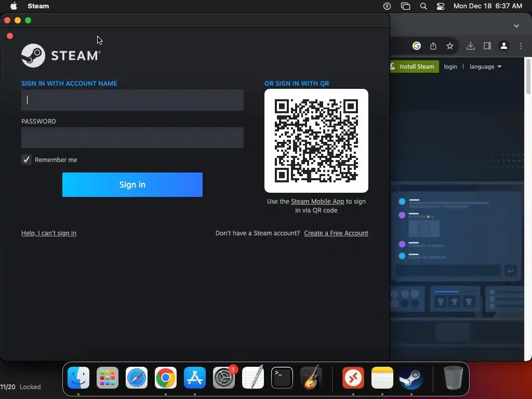Click the password input field
Viewport: 532px width, 399px height.
(x=132, y=137)
